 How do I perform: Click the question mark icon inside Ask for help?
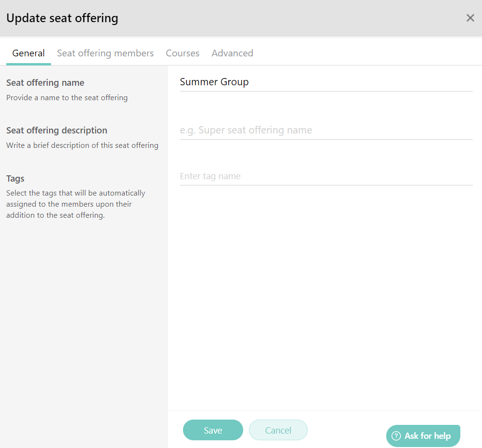click(395, 435)
